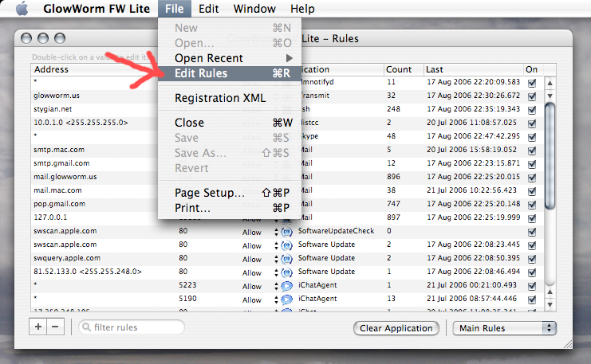Choose Registration XML menu item
The image size is (591, 364).
(x=230, y=98)
